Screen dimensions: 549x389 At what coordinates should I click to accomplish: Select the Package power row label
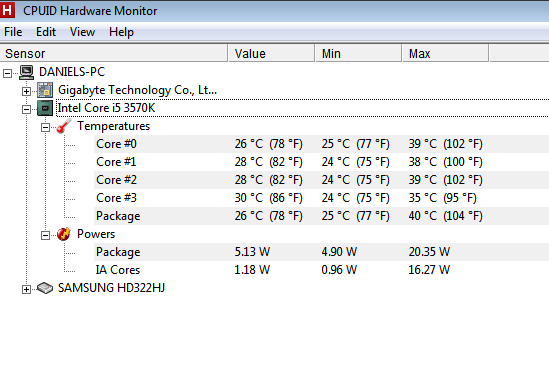(118, 252)
